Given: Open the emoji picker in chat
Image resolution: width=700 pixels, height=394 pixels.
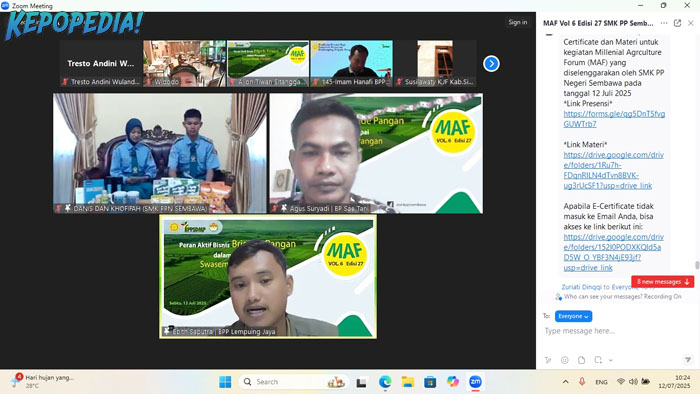Looking at the screenshot, I should tap(564, 360).
